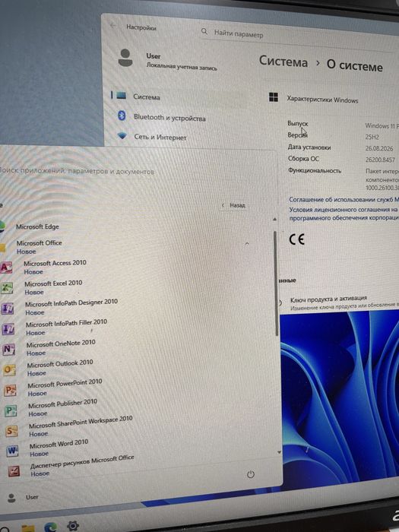Click Microsoft Publisher 2010 label
This screenshot has width=399, height=532.
(x=63, y=404)
